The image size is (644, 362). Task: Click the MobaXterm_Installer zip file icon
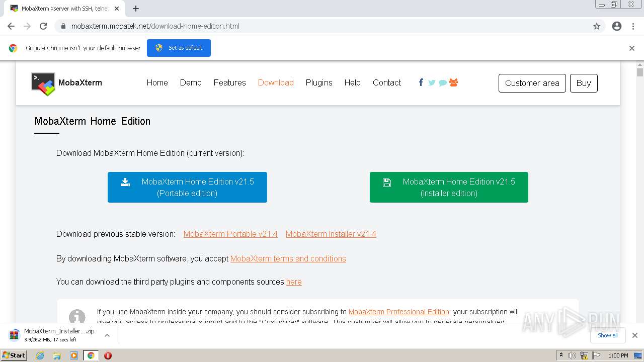point(14,335)
